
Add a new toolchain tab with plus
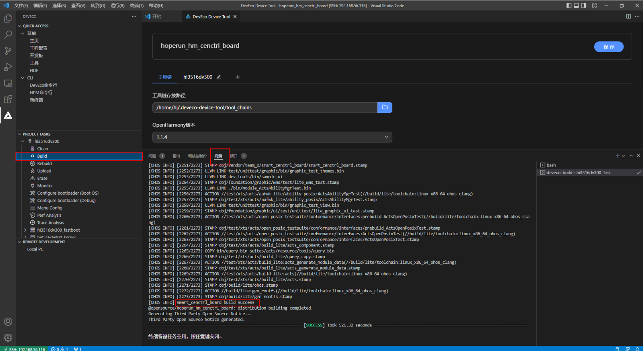tap(238, 77)
